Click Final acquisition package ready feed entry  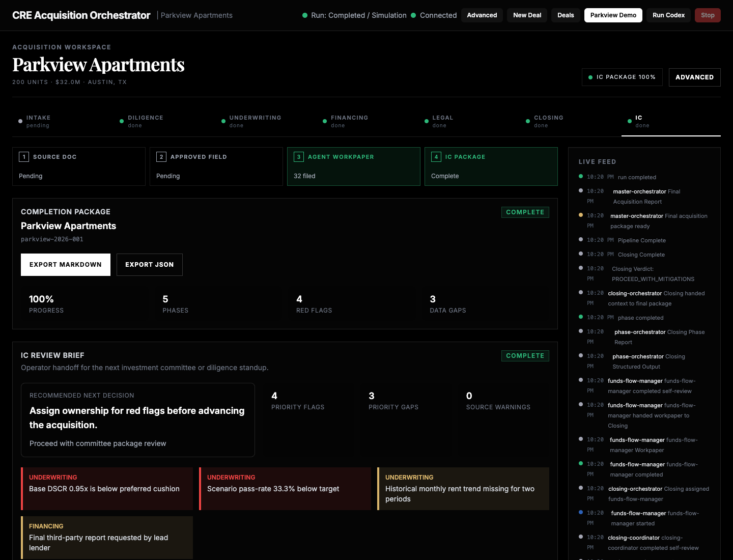[x=644, y=221]
